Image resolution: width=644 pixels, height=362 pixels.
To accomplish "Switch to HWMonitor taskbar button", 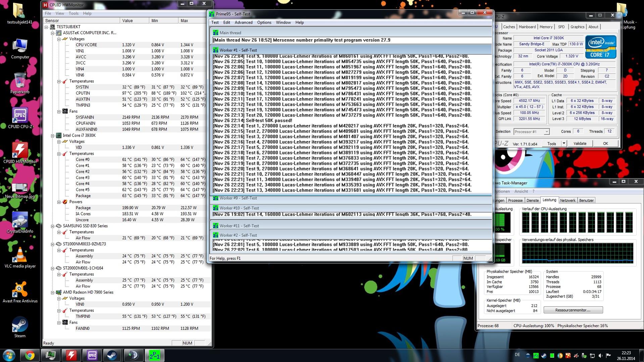I will (x=71, y=355).
